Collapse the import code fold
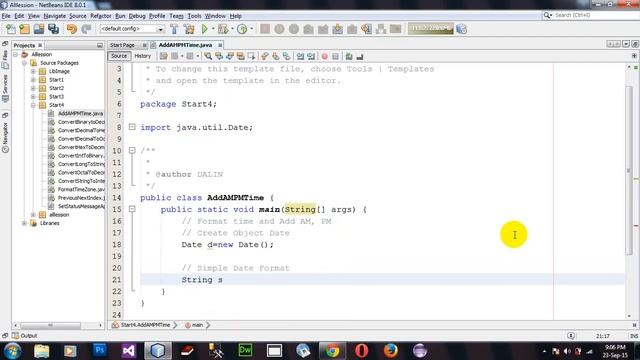Image resolution: width=640 pixels, height=360 pixels. pyautogui.click(x=132, y=127)
